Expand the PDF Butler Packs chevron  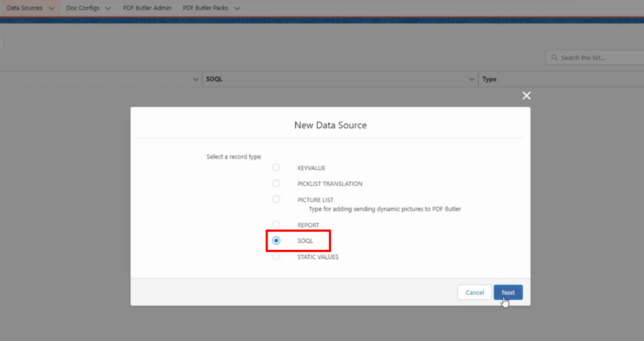(237, 8)
